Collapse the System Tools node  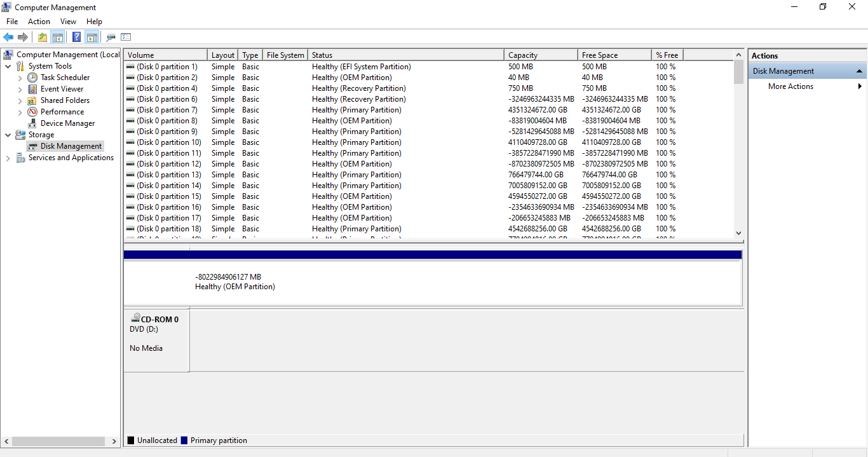[x=8, y=65]
